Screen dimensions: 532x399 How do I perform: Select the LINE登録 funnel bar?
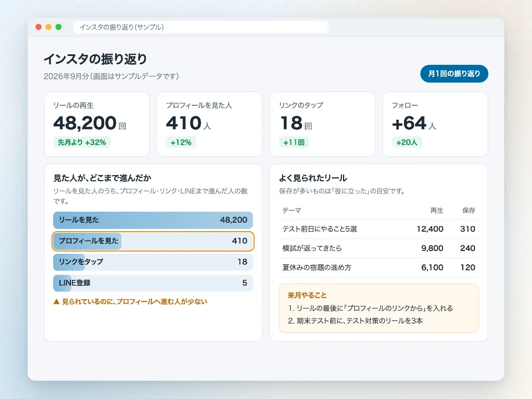[153, 283]
